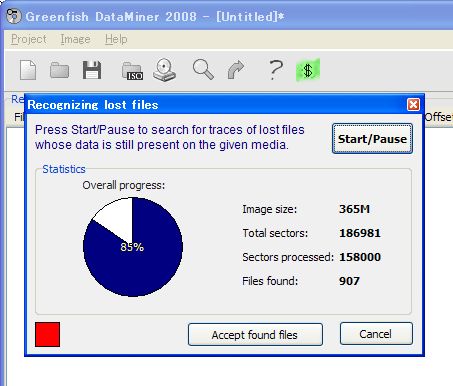Viewport: 453px width, 386px height.
Task: Open the Help menu
Action: (116, 39)
